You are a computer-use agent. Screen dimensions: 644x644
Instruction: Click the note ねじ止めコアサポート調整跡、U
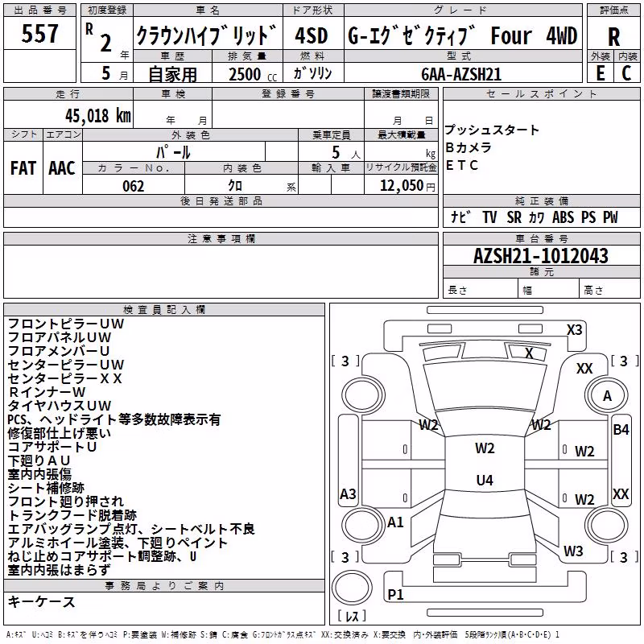point(102,556)
